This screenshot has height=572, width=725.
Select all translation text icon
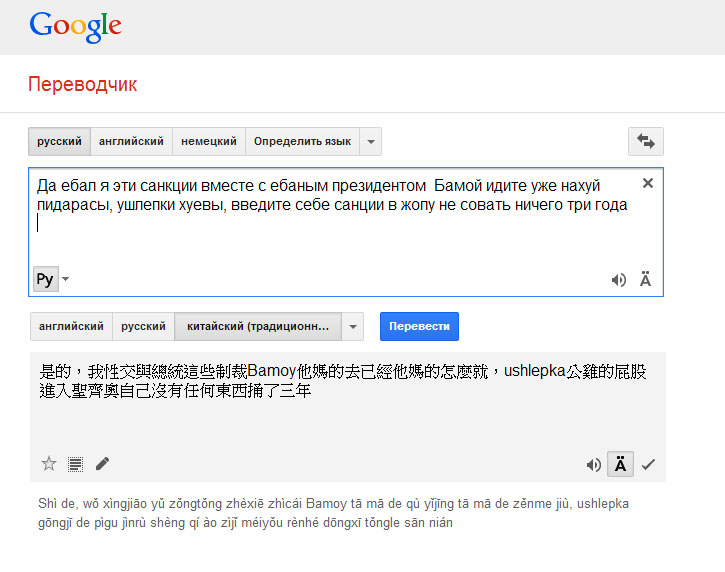point(75,464)
